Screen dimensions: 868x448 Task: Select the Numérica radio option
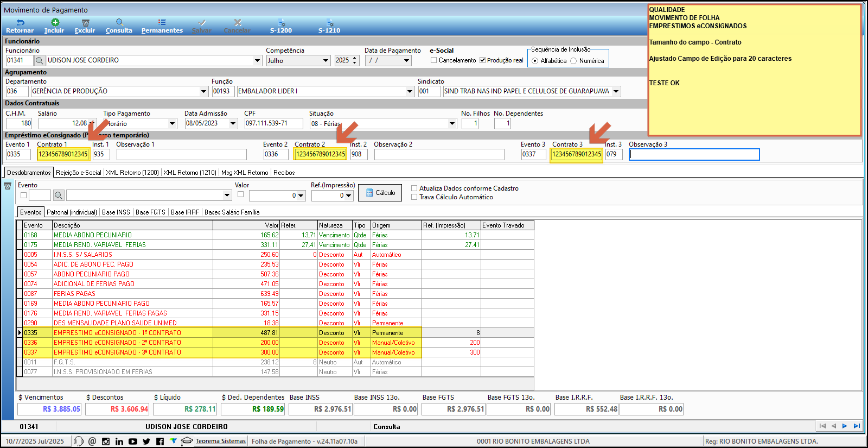point(573,61)
